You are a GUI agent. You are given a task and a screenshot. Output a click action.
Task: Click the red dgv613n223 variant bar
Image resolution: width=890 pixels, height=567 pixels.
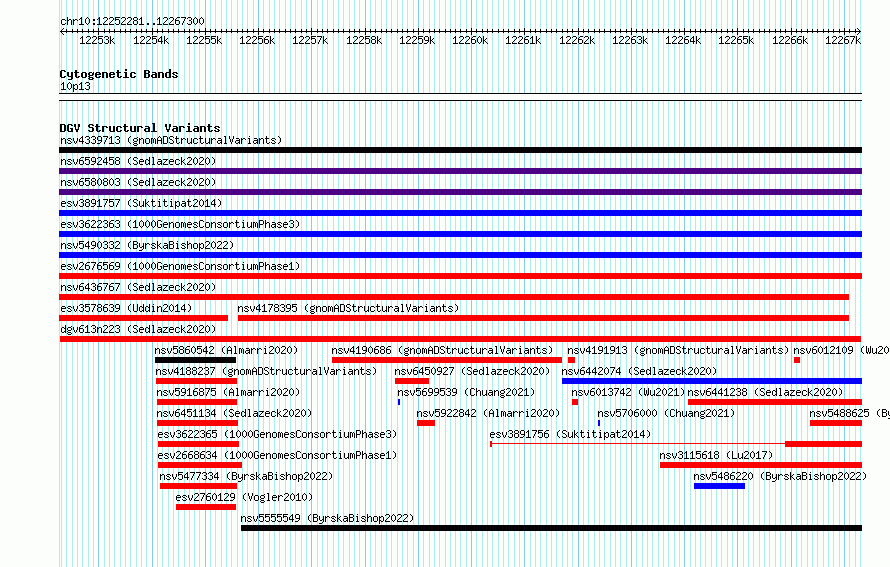point(460,339)
